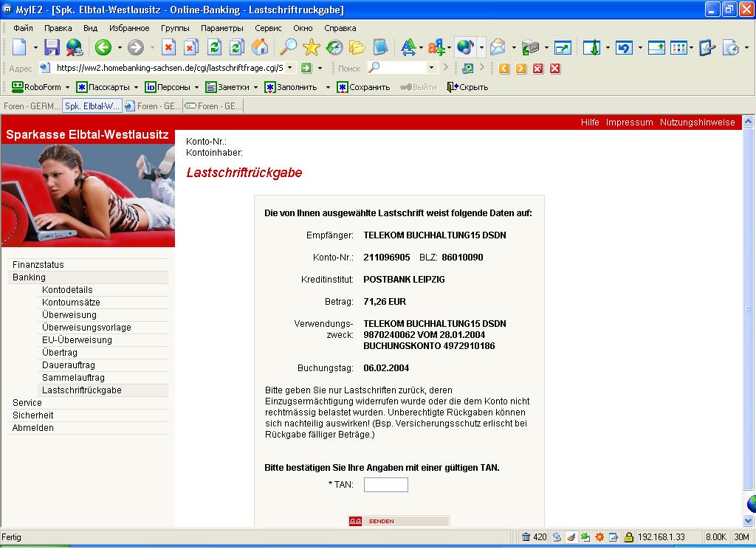The image size is (756, 549).
Task: Refresh the page with the green arrows icon
Action: (x=214, y=47)
